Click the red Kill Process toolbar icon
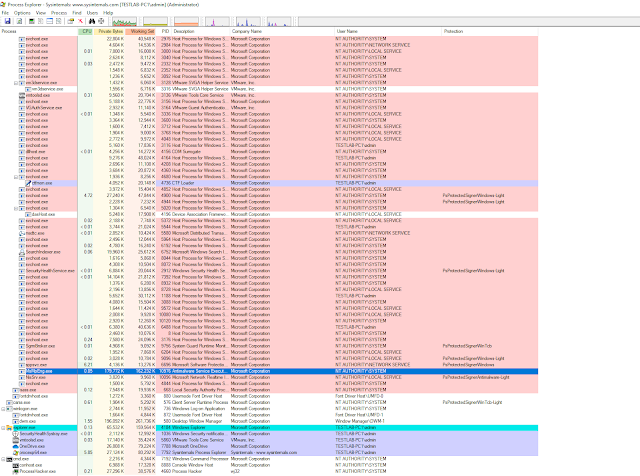This screenshot has width=640, height=476. [x=80, y=21]
